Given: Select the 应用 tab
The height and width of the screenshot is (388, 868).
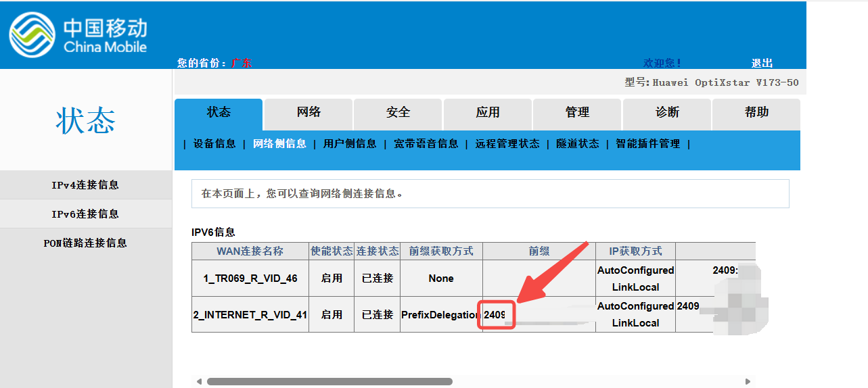Looking at the screenshot, I should (488, 113).
